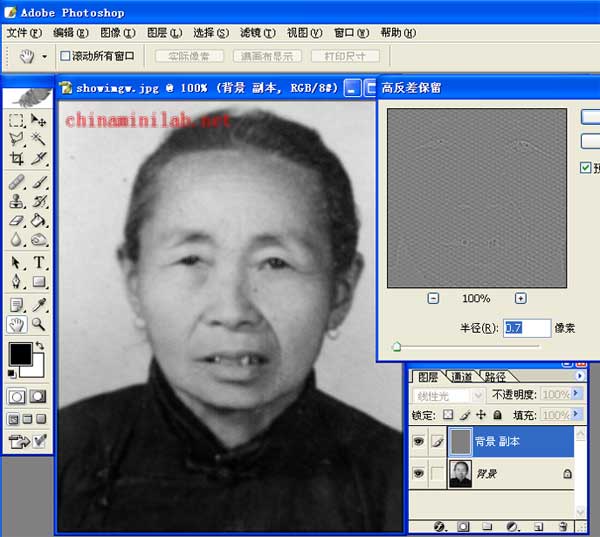Image resolution: width=600 pixels, height=537 pixels.
Task: Switch to the 通道 tab
Action: pos(461,377)
